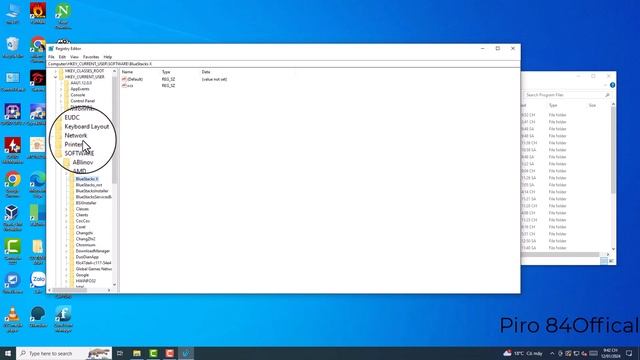Image resolution: width=640 pixels, height=360 pixels.
Task: Open the VLC media player shortcut
Action: coord(13,318)
